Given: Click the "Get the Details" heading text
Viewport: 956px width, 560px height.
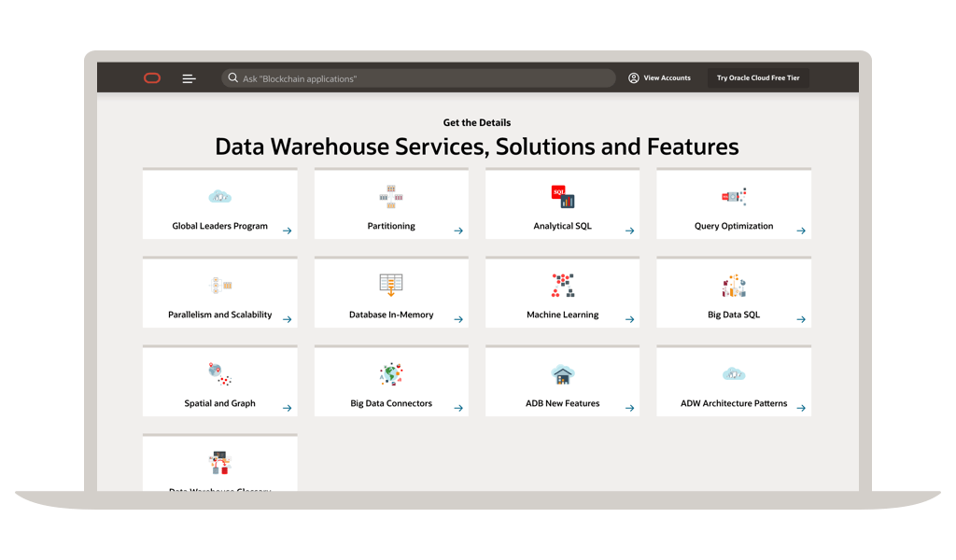Looking at the screenshot, I should [477, 122].
